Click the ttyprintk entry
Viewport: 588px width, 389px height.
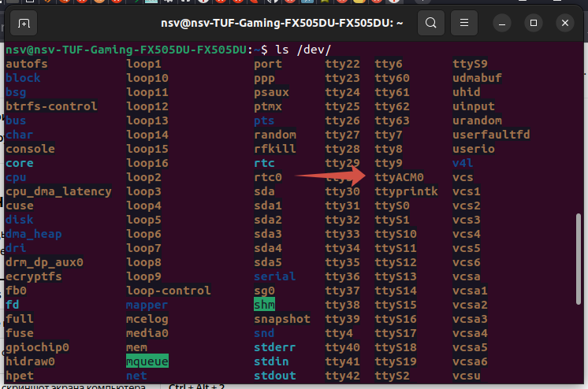(406, 191)
